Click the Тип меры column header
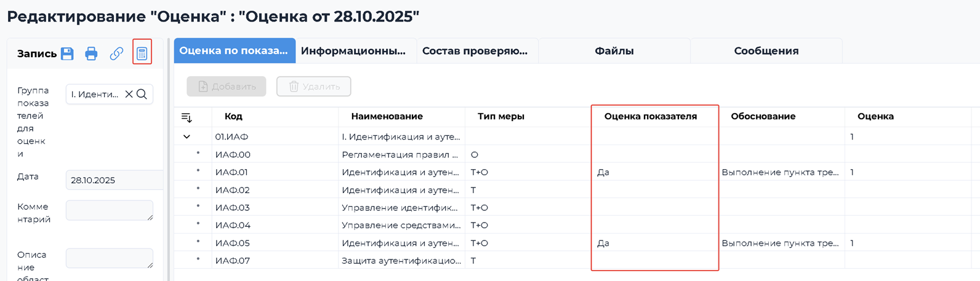Viewport: 980px width, 281px height. [x=501, y=116]
